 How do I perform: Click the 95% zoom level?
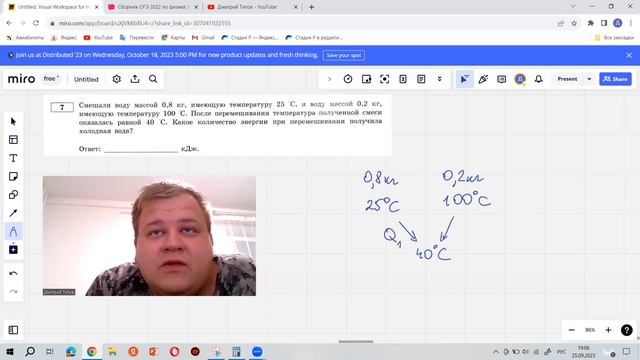click(x=590, y=330)
